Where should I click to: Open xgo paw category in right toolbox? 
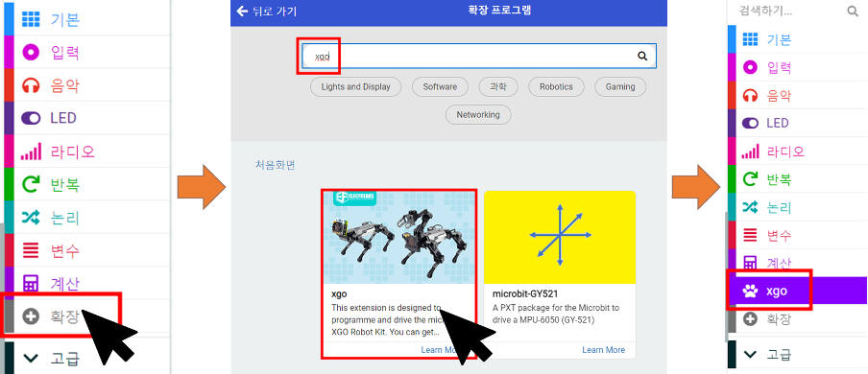[x=797, y=291]
